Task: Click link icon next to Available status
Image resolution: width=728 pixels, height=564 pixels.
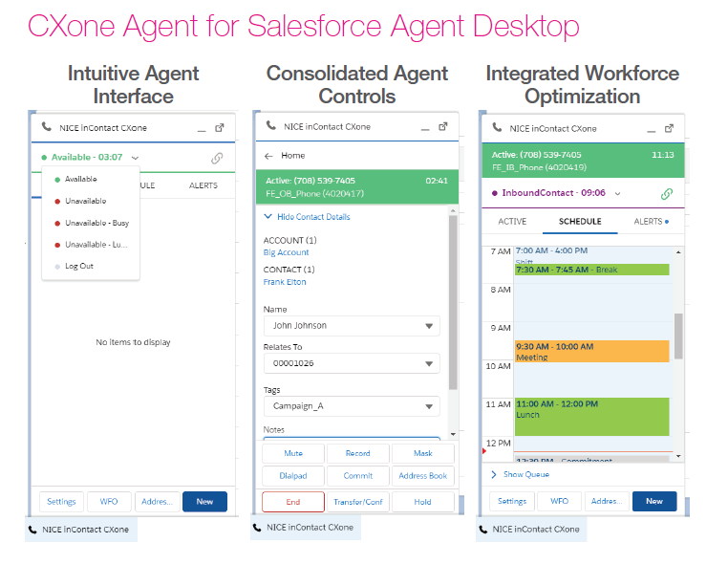Action: (x=217, y=159)
